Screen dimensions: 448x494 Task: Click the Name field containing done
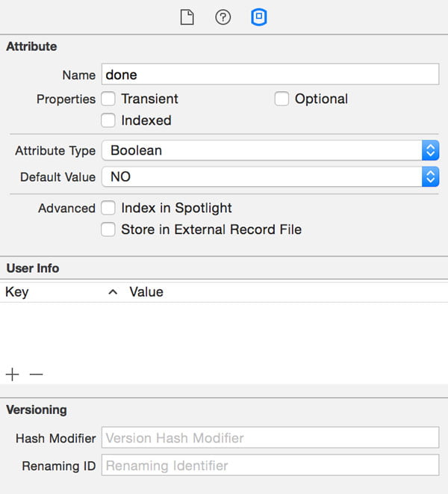coord(270,74)
